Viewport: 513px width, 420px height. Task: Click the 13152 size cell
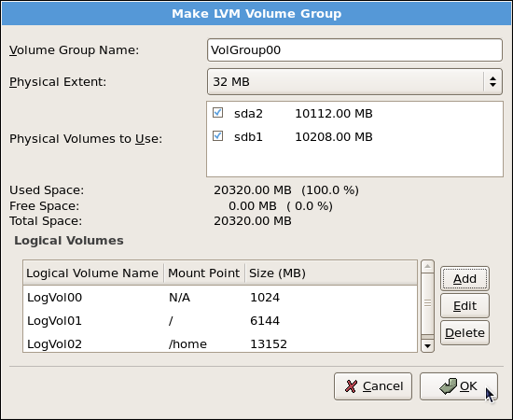[x=269, y=344]
